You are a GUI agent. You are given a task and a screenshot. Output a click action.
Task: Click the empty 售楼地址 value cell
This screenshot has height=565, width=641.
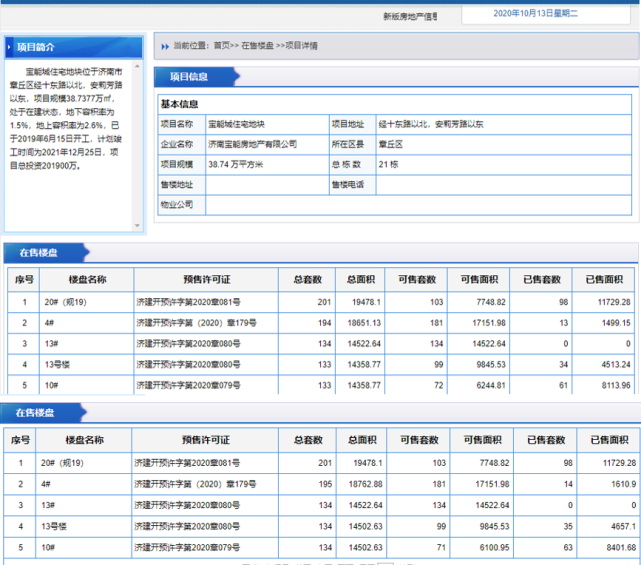tap(267, 185)
